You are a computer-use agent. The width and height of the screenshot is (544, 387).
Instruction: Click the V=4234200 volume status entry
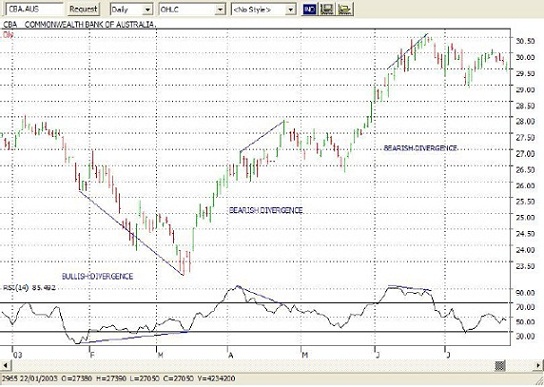(215, 379)
